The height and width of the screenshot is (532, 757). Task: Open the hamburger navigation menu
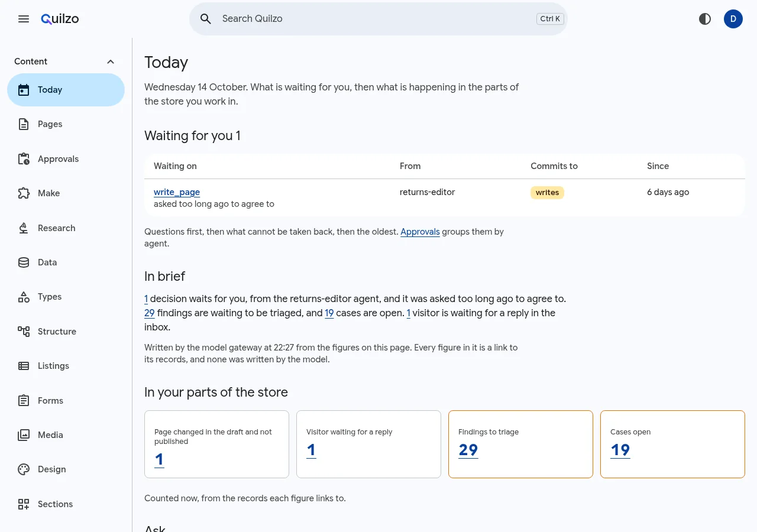(x=24, y=19)
